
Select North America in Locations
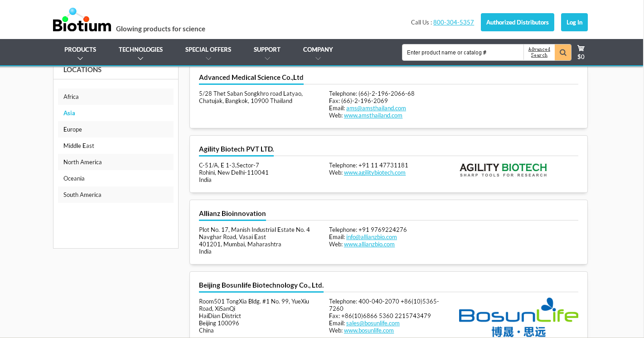coord(116,162)
